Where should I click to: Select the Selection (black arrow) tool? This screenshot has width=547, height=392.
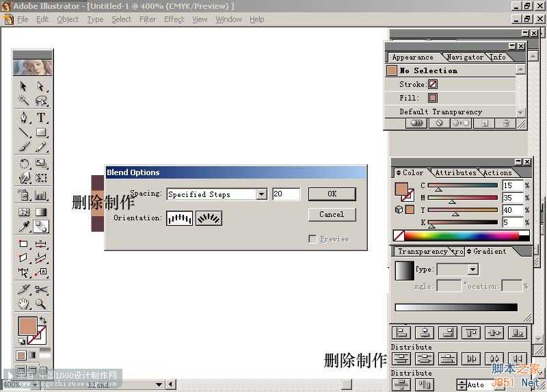tap(23, 86)
